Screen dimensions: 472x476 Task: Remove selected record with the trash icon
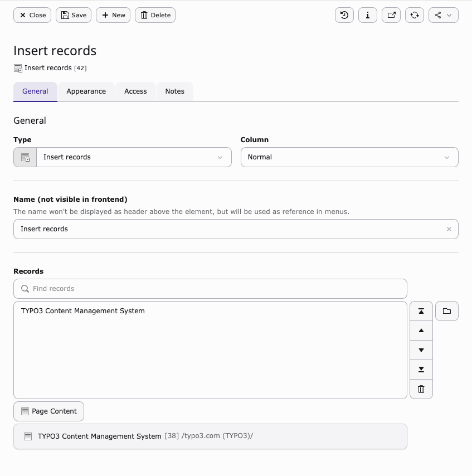[421, 389]
